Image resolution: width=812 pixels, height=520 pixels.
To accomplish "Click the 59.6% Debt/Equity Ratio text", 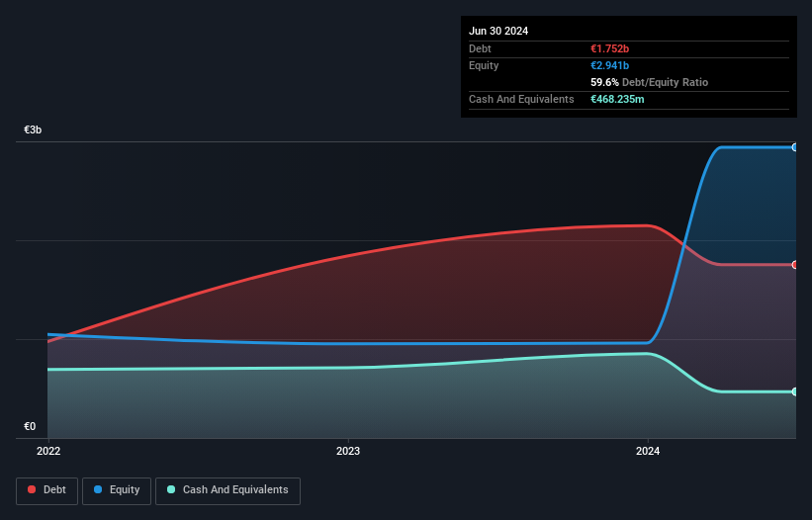I will (650, 82).
